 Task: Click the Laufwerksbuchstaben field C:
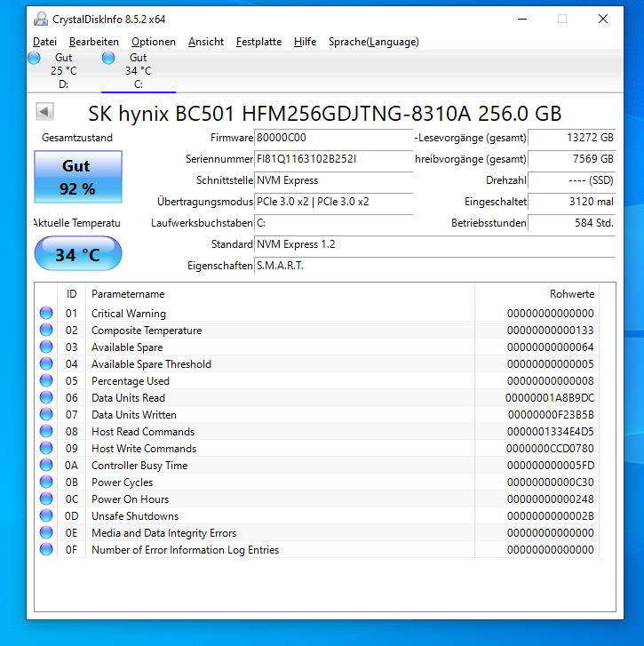click(x=333, y=223)
